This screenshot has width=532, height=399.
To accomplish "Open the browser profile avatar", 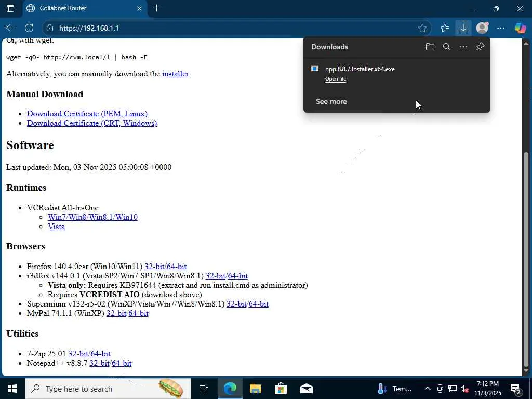I will 482,28.
